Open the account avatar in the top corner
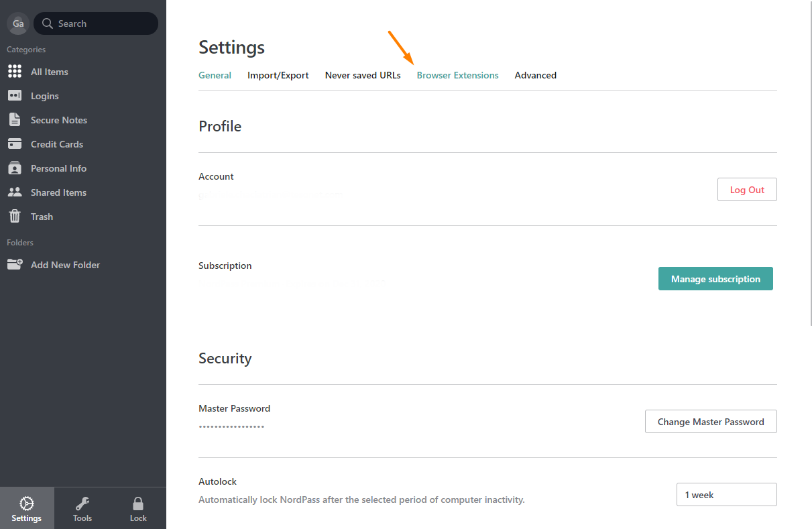Viewport: 812px width, 529px height. 17,23
